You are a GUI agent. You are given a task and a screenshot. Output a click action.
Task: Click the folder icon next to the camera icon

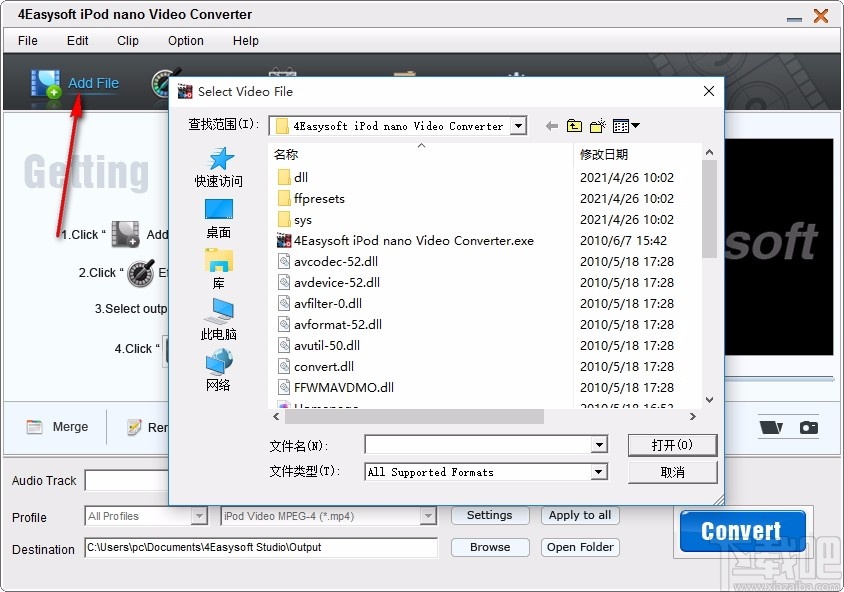click(770, 425)
